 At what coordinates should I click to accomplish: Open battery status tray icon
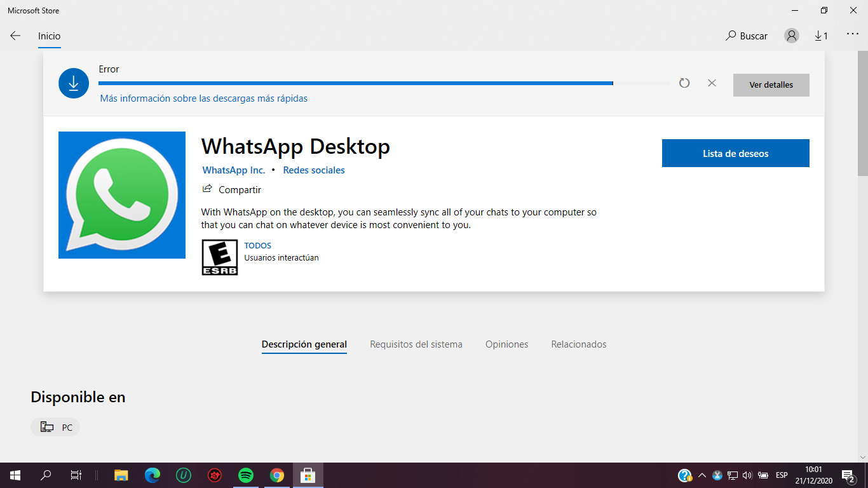763,475
